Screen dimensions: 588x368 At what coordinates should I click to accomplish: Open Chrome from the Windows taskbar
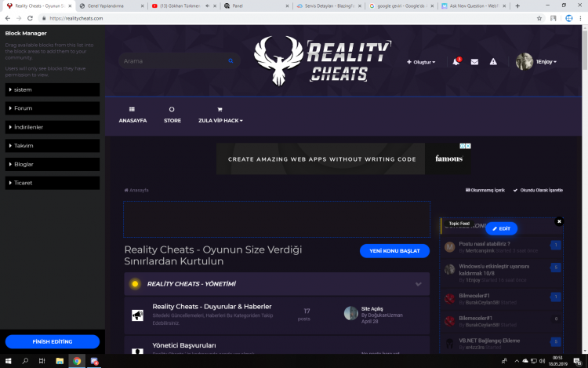77,361
